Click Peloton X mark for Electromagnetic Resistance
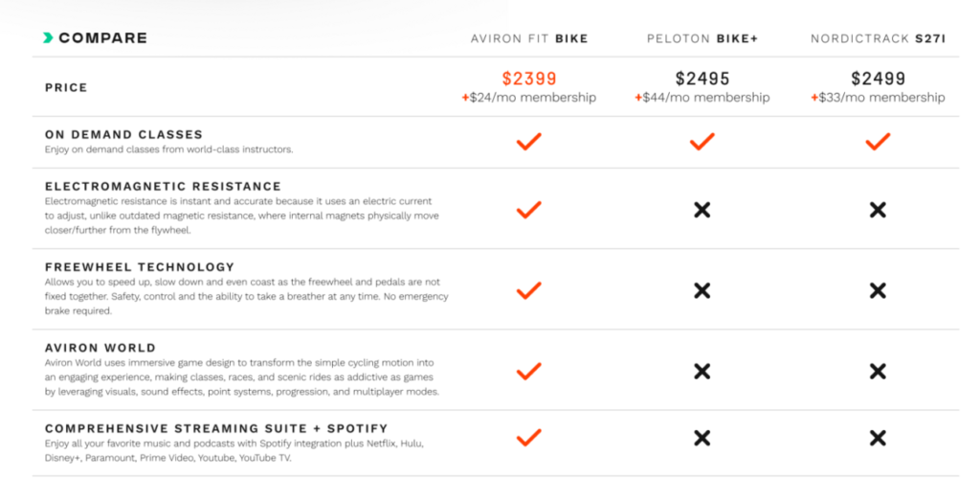The image size is (980, 478). click(702, 210)
